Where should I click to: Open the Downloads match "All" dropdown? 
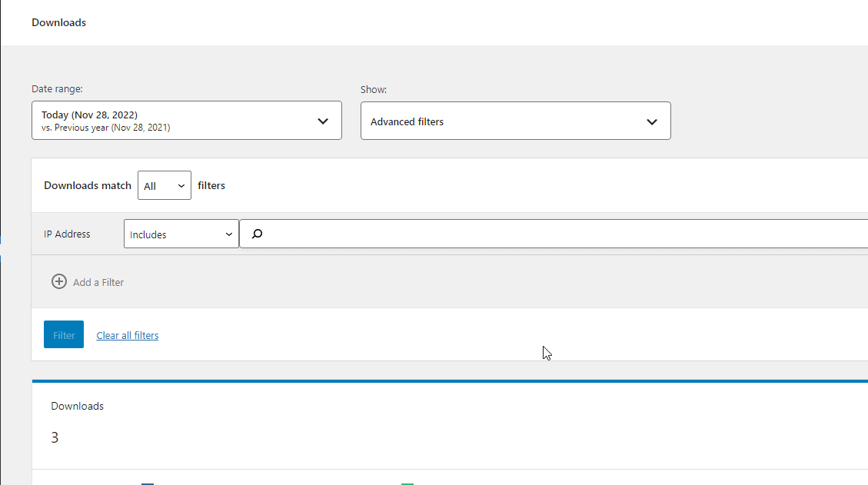click(x=164, y=184)
